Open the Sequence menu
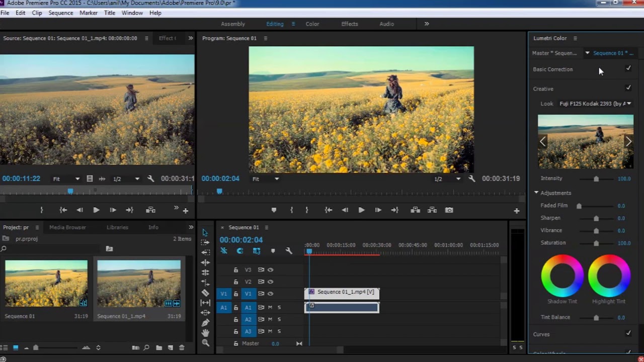Viewport: 644px width, 362px height. point(60,13)
